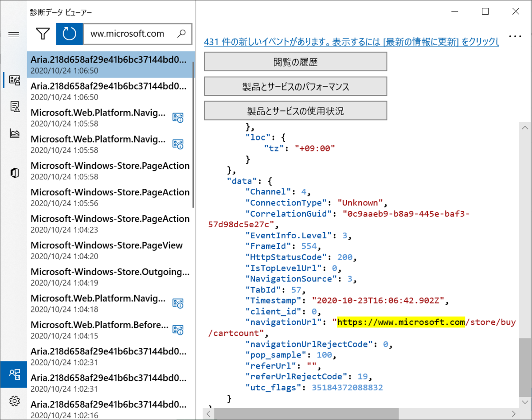Click the 431 new events refresh link
Viewport: 532px width, 420px height.
coord(351,42)
